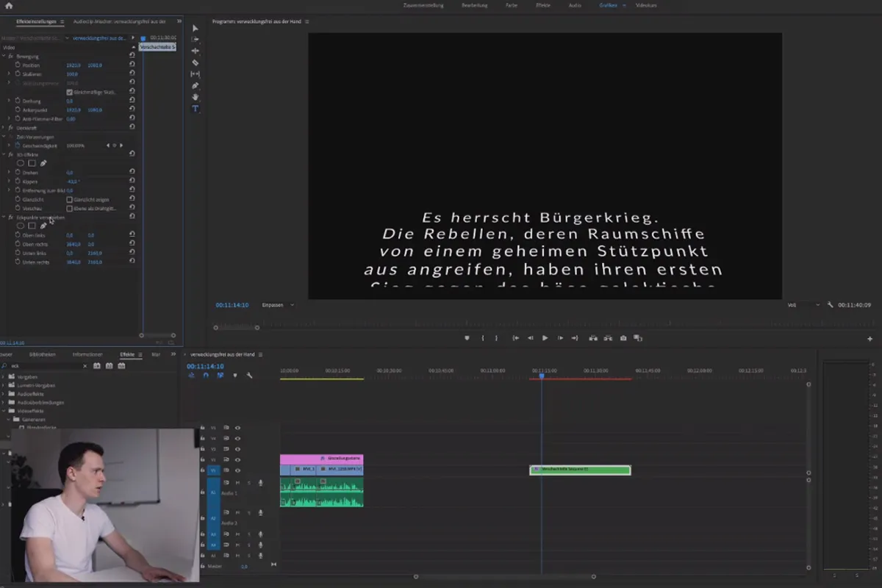Choose the Type text tool
The image size is (882, 588).
pyautogui.click(x=196, y=109)
